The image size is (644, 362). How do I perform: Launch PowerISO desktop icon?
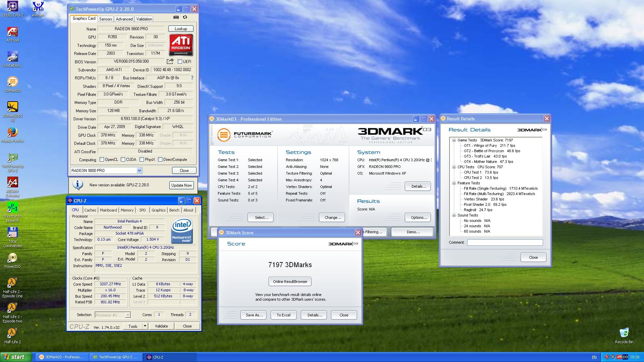click(12, 260)
